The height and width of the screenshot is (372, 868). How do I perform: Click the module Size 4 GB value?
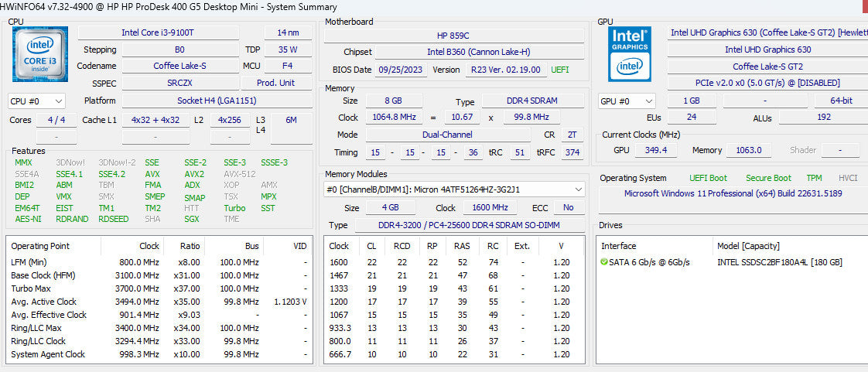(390, 208)
